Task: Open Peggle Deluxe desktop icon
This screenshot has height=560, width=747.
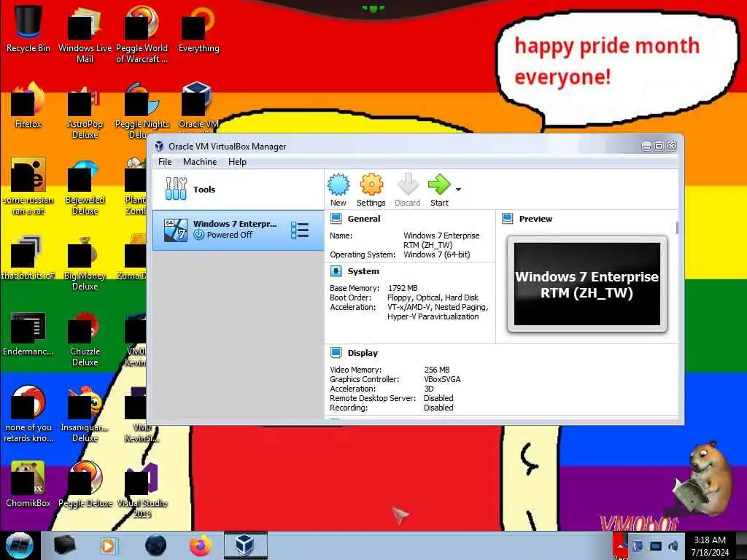Action: pyautogui.click(x=85, y=484)
